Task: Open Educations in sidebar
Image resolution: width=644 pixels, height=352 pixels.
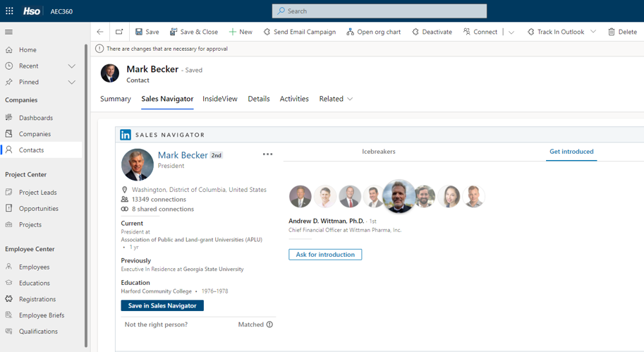Action: click(34, 283)
